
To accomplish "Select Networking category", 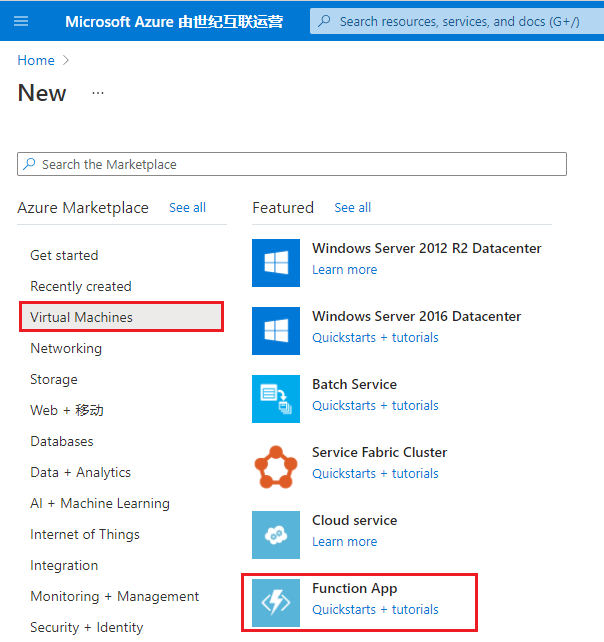I will pyautogui.click(x=66, y=348).
